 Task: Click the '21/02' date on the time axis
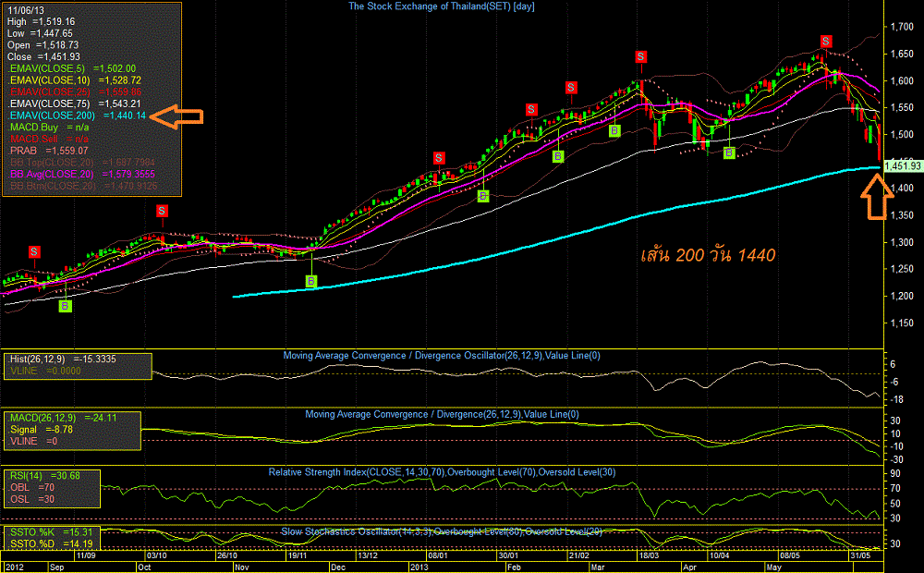click(x=579, y=555)
